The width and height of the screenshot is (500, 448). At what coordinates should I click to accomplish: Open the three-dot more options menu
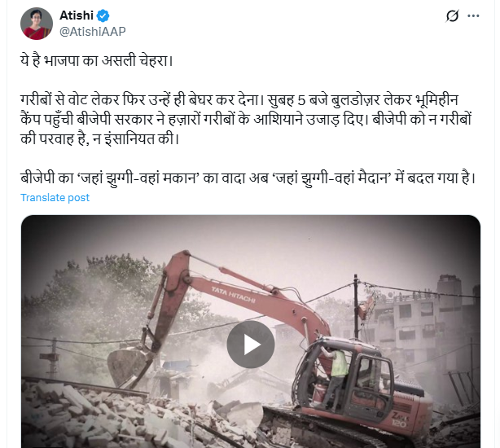pyautogui.click(x=473, y=16)
